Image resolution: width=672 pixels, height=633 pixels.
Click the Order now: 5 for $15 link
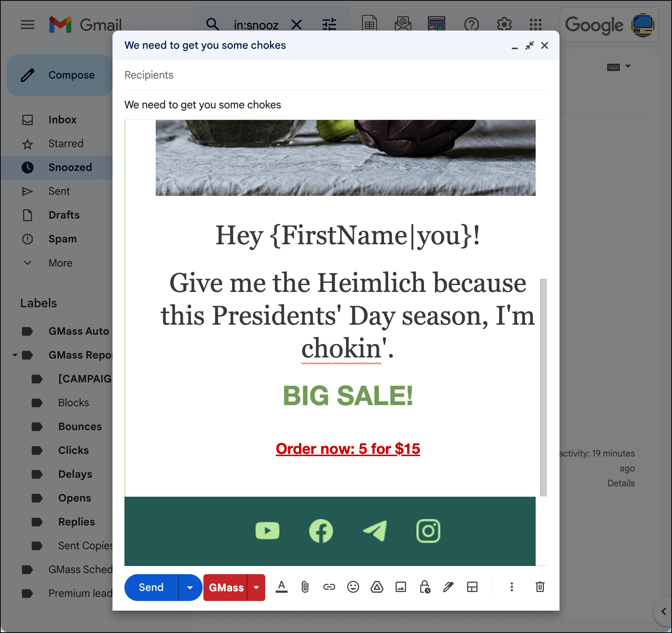pyautogui.click(x=348, y=449)
